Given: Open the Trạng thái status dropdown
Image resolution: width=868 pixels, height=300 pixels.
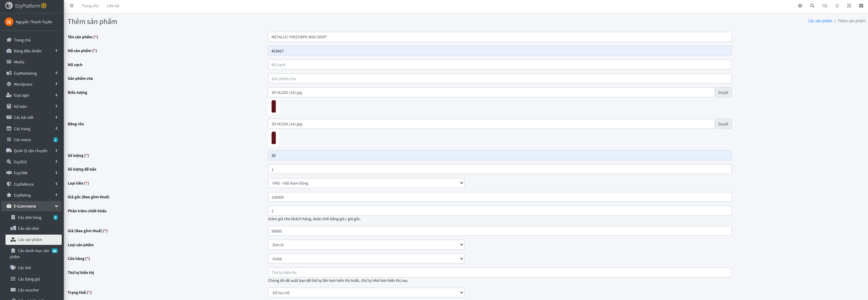Looking at the screenshot, I should [366, 293].
